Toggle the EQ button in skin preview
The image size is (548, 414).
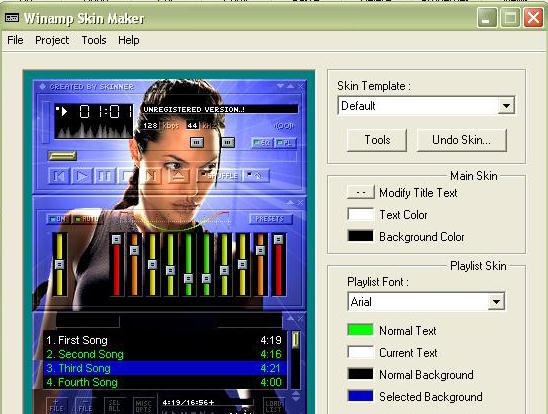[x=262, y=143]
